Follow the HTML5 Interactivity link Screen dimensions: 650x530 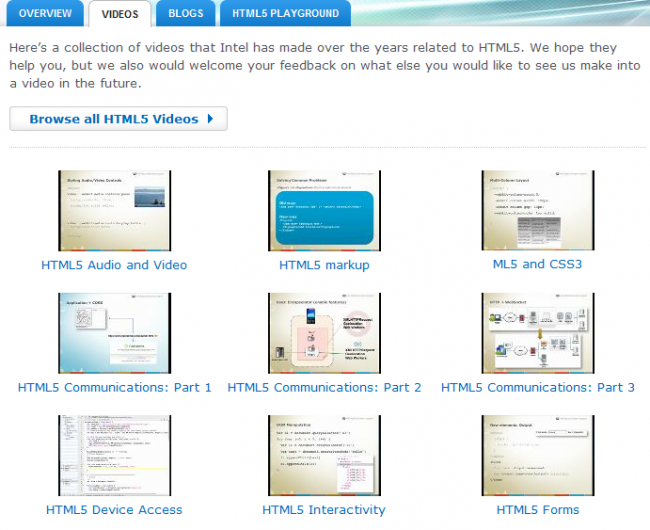pyautogui.click(x=324, y=510)
